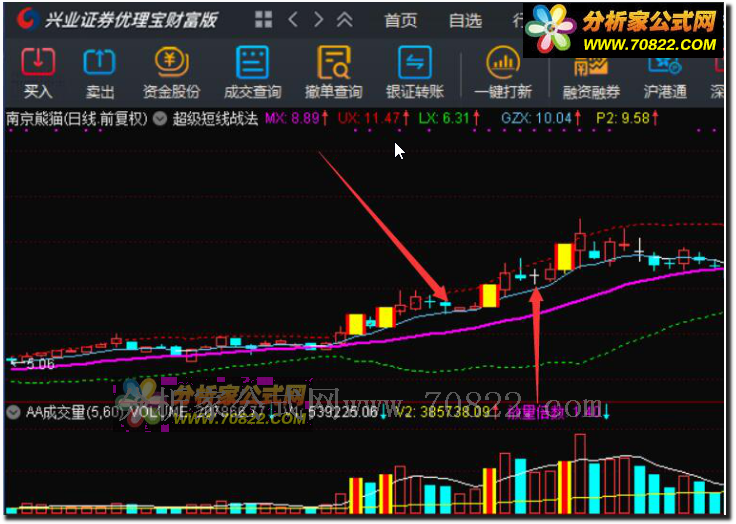Click LX: 6.31 value

[x=449, y=118]
